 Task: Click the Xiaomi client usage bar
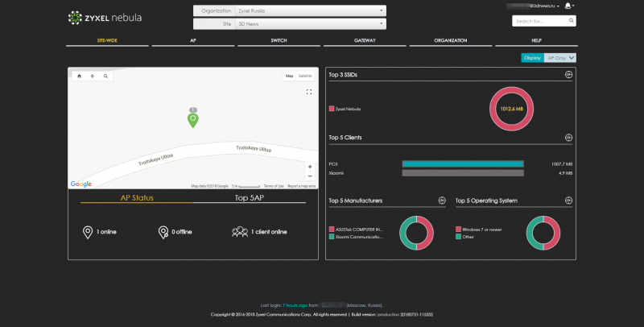tap(463, 173)
